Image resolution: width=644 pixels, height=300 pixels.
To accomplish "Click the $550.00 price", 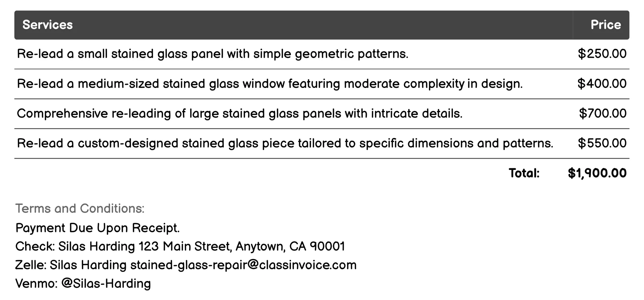I will (602, 143).
